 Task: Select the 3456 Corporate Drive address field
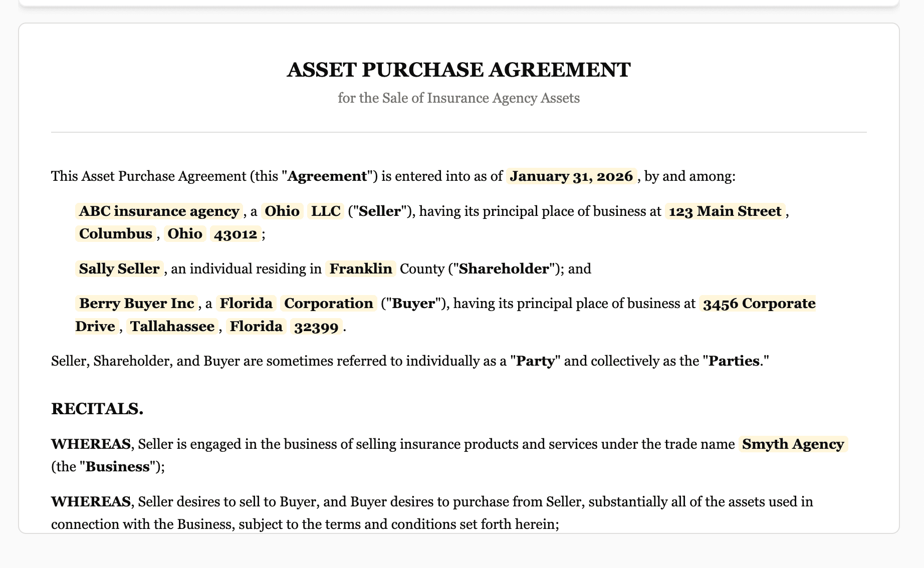point(759,304)
